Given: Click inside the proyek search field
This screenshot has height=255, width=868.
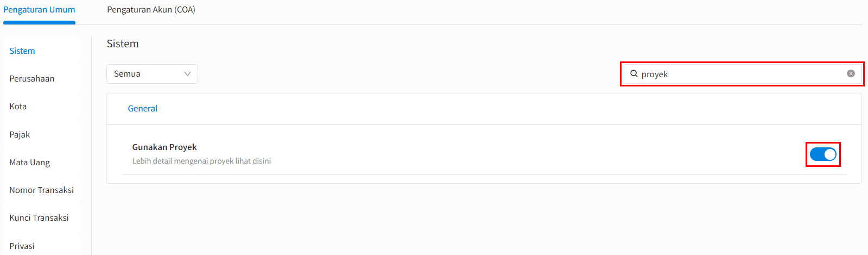Looking at the screenshot, I should [742, 74].
